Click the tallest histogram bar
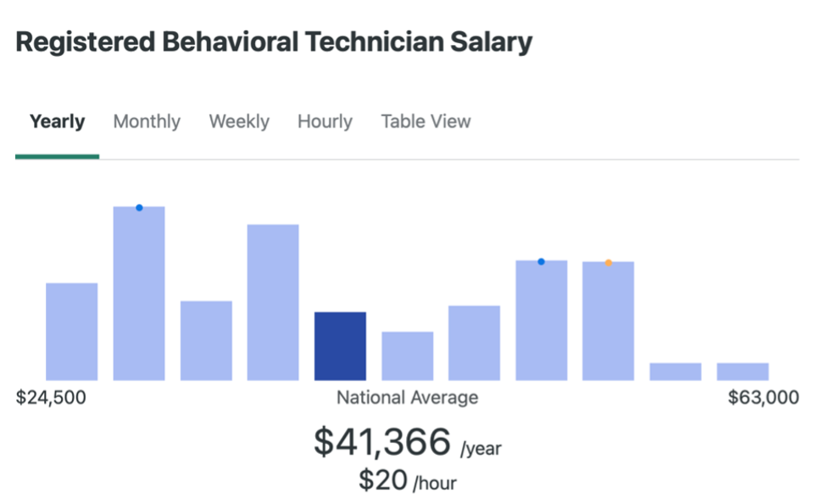Screen dimensions: 823x504 click(x=139, y=288)
